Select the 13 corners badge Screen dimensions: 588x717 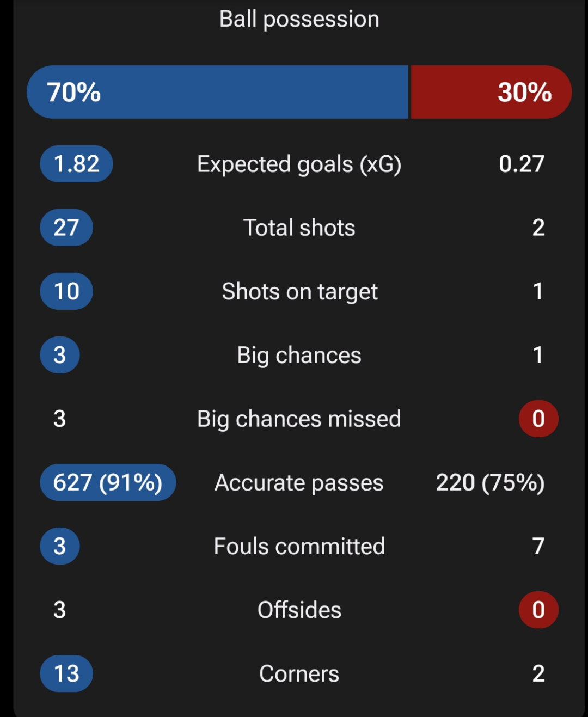click(66, 673)
